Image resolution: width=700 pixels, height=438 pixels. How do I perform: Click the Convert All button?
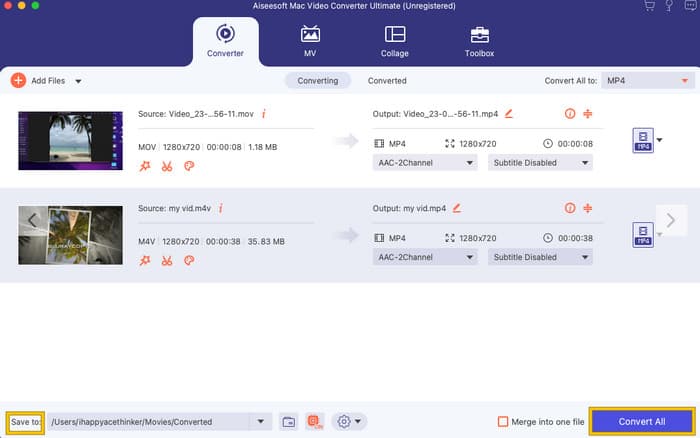pos(642,421)
